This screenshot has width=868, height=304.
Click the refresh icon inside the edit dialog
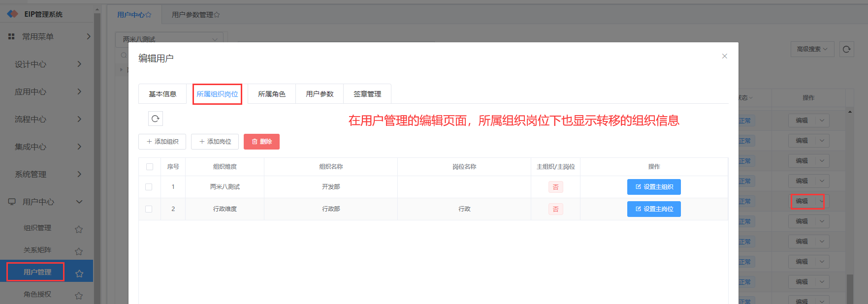[155, 119]
